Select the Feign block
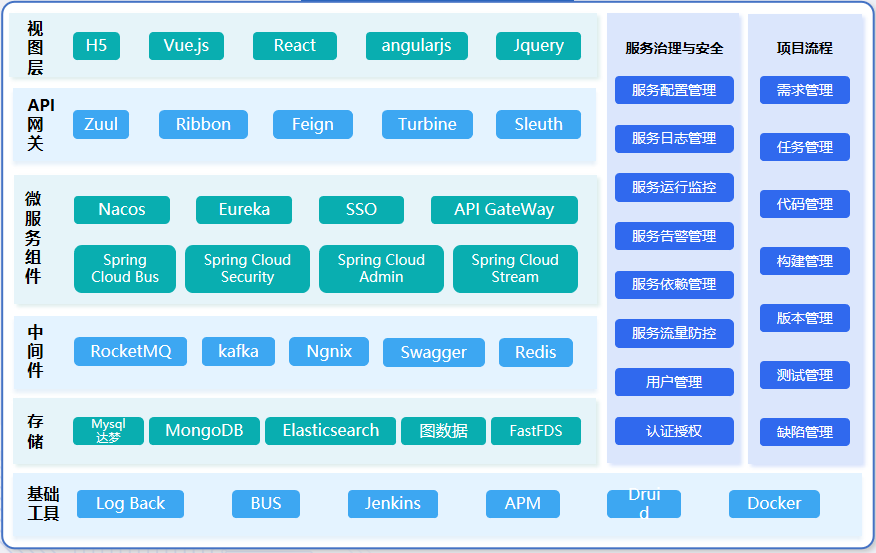The height and width of the screenshot is (553, 876). coord(313,124)
